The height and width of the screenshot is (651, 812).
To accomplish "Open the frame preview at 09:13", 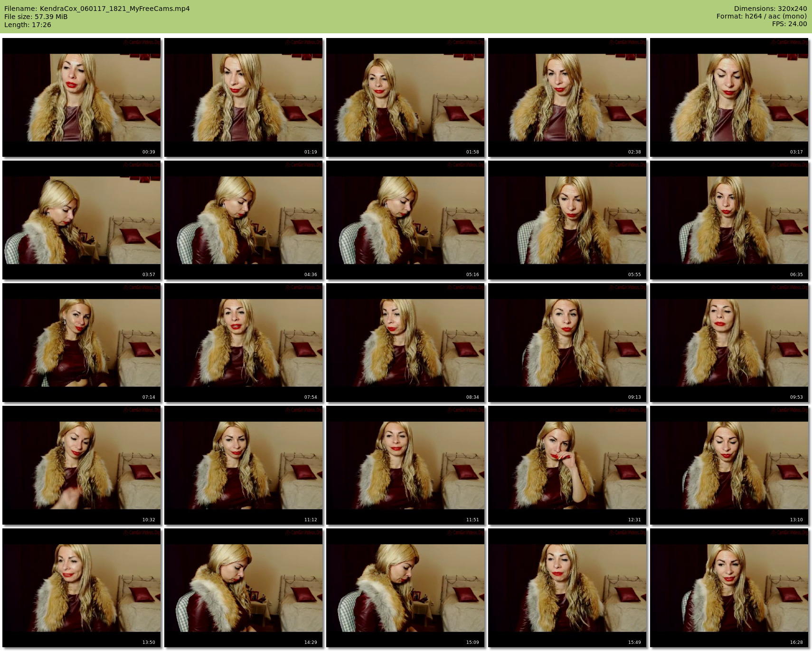I will (567, 343).
